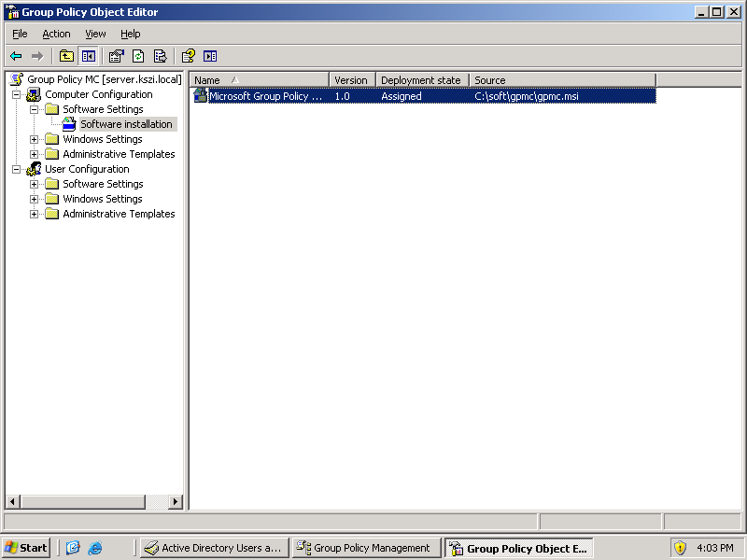The height and width of the screenshot is (560, 747).
Task: Collapse the Computer Configuration node
Action: (x=16, y=95)
